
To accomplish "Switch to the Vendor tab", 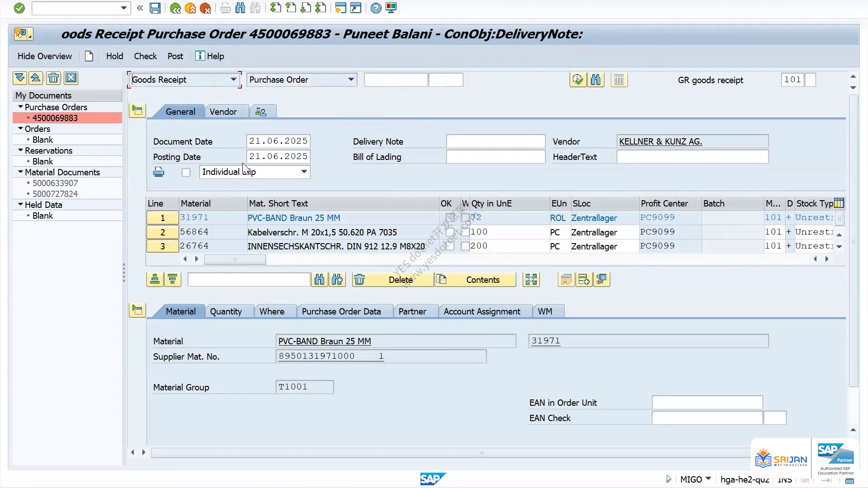I will (223, 112).
